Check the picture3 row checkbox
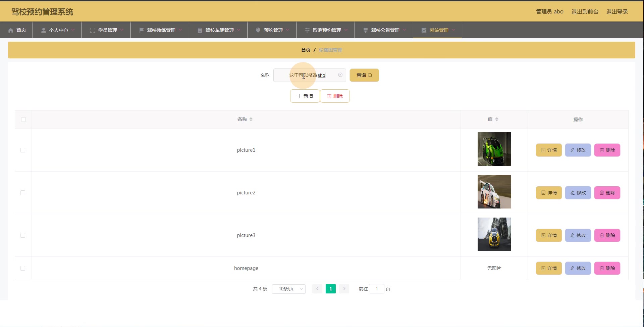The width and height of the screenshot is (644, 327). (23, 235)
